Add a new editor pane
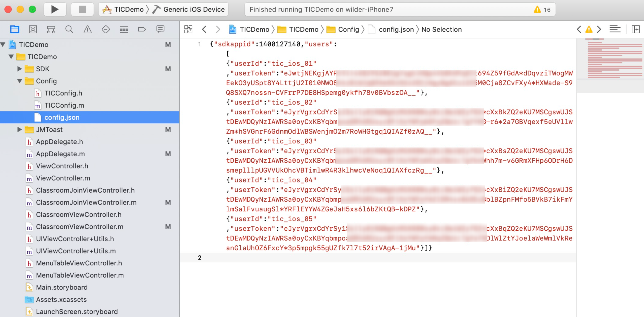This screenshot has width=644, height=317. click(635, 29)
